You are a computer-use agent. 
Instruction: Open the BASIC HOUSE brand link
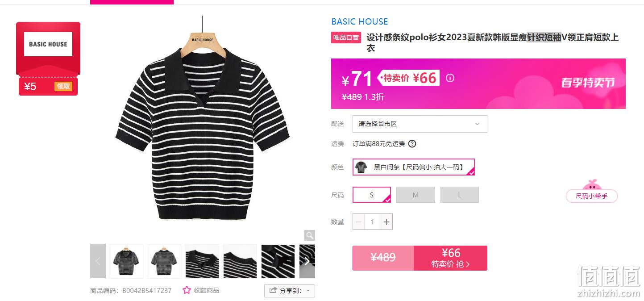pyautogui.click(x=360, y=21)
